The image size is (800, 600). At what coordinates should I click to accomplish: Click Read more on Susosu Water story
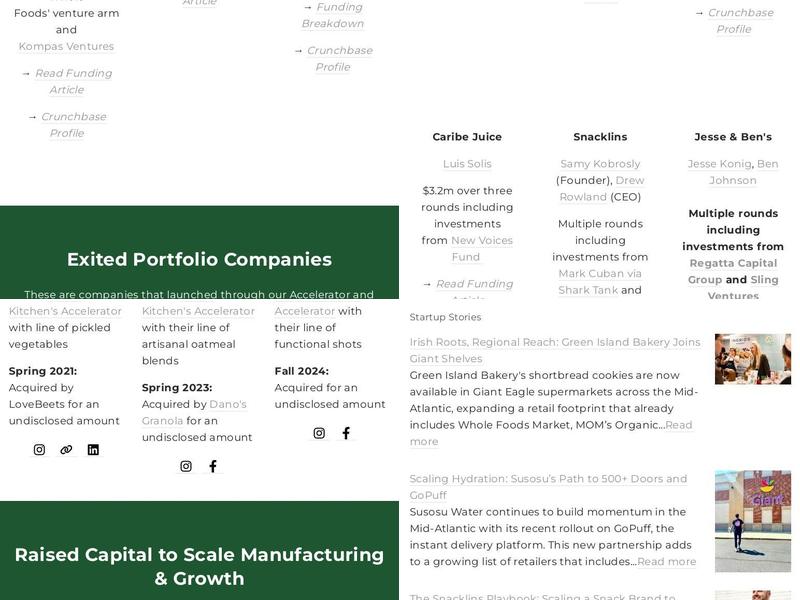click(666, 561)
